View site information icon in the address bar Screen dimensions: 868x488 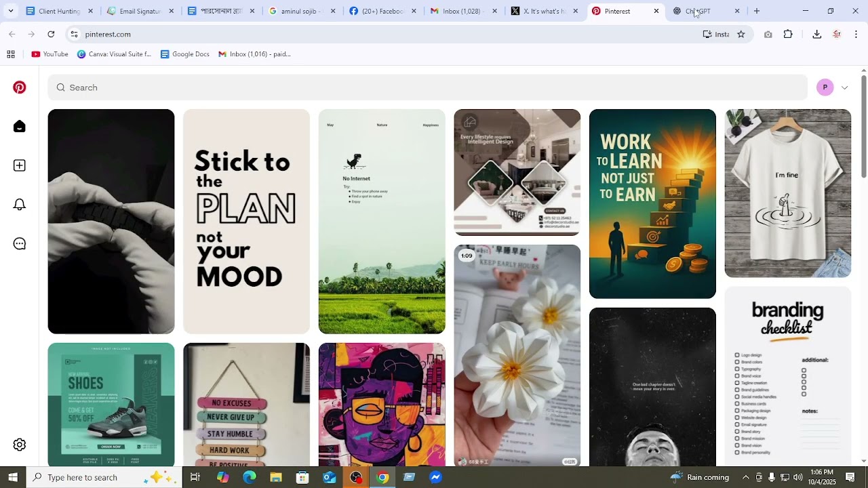[x=74, y=34]
